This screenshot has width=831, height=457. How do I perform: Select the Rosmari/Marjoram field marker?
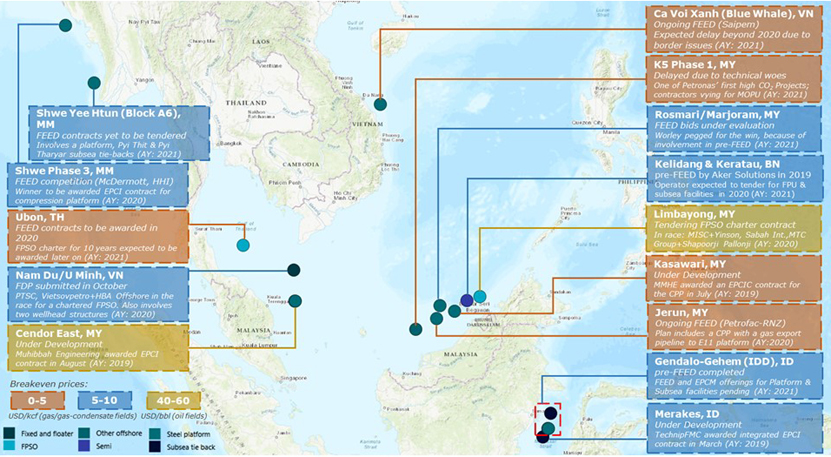(x=439, y=305)
